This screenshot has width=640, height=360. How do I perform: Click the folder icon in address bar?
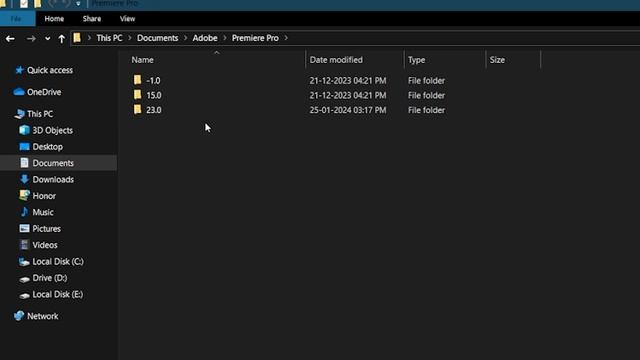(77, 38)
